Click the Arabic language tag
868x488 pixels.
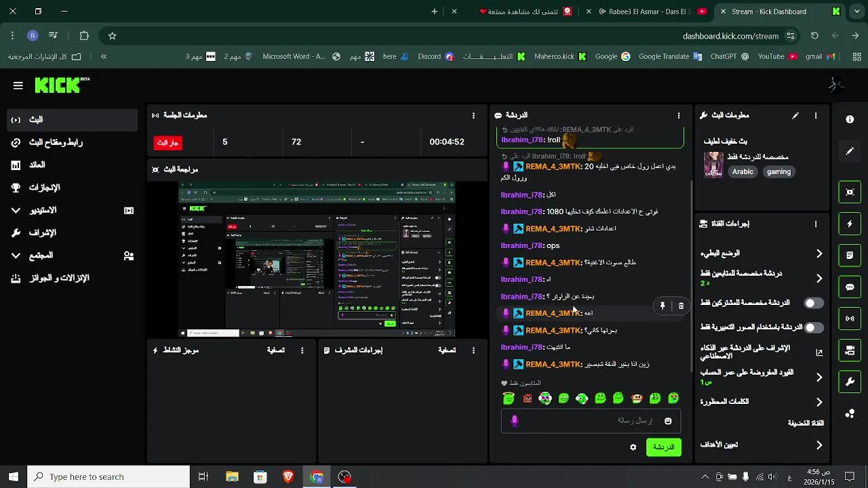click(x=743, y=172)
